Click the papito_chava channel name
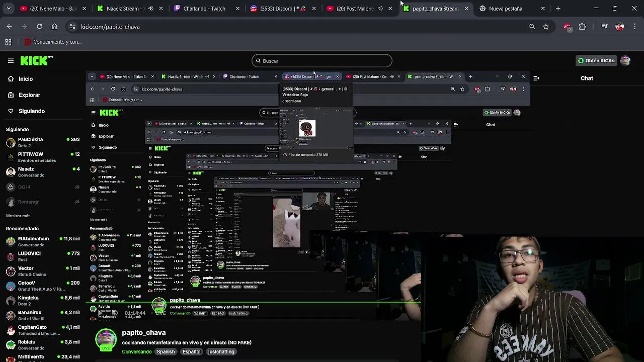 point(143,333)
